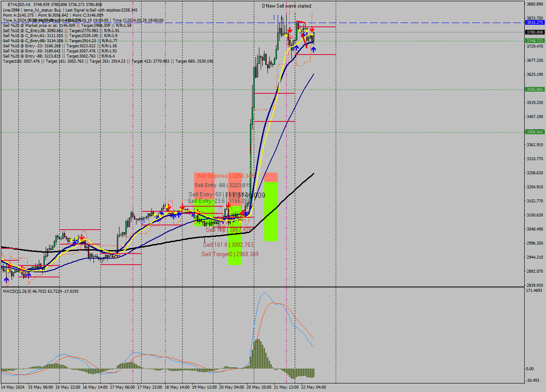Viewport: 546px width, 392px height.
Task: Select the red sell arrow above the 21 May peak
Action: pos(290,30)
